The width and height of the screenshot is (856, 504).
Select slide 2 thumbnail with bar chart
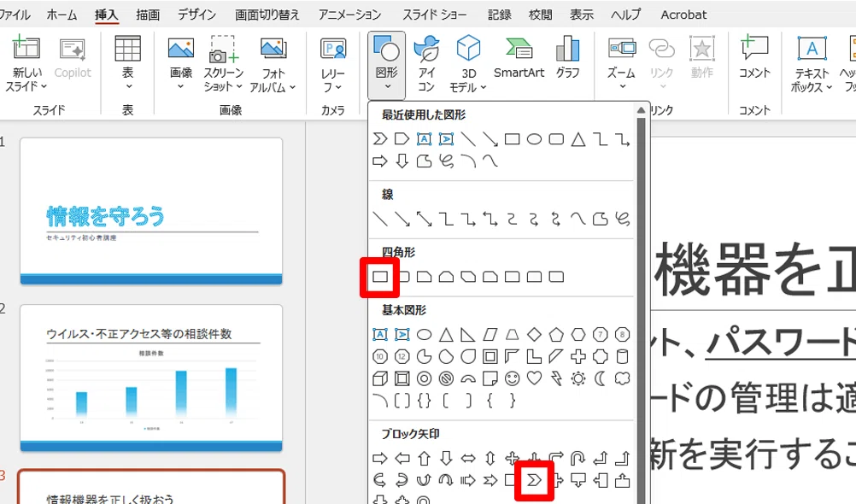(151, 378)
